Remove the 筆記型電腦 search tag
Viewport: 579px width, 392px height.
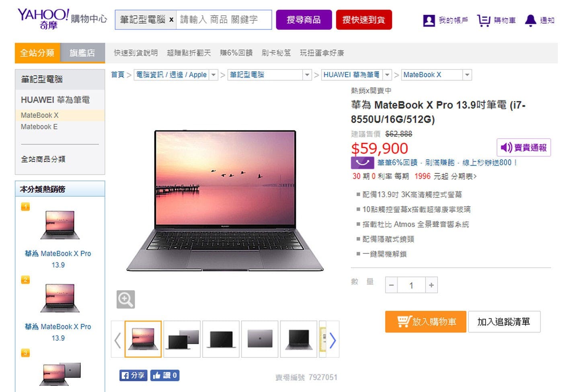pos(171,20)
